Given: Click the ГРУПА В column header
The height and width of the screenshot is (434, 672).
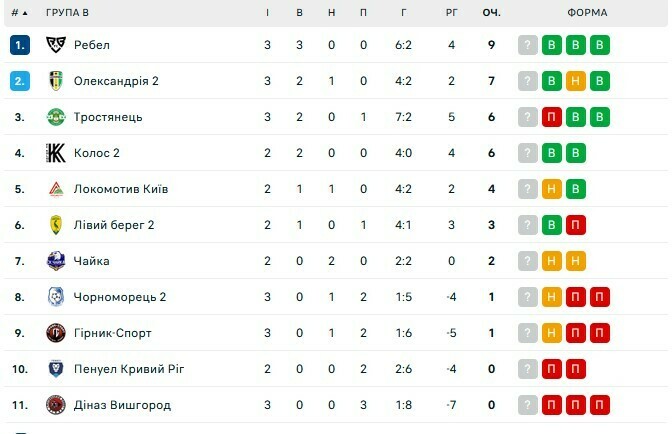Looking at the screenshot, I should click(x=68, y=13).
